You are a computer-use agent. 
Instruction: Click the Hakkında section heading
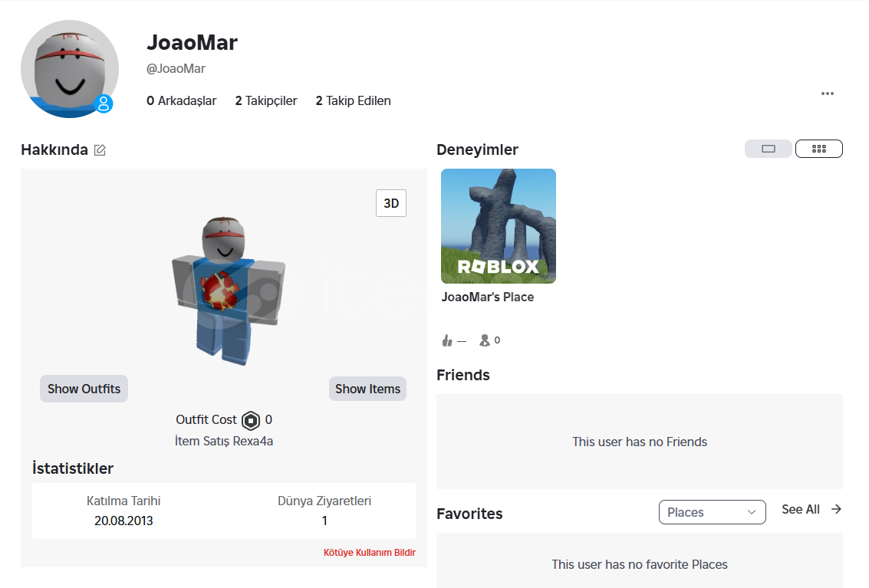coord(54,149)
